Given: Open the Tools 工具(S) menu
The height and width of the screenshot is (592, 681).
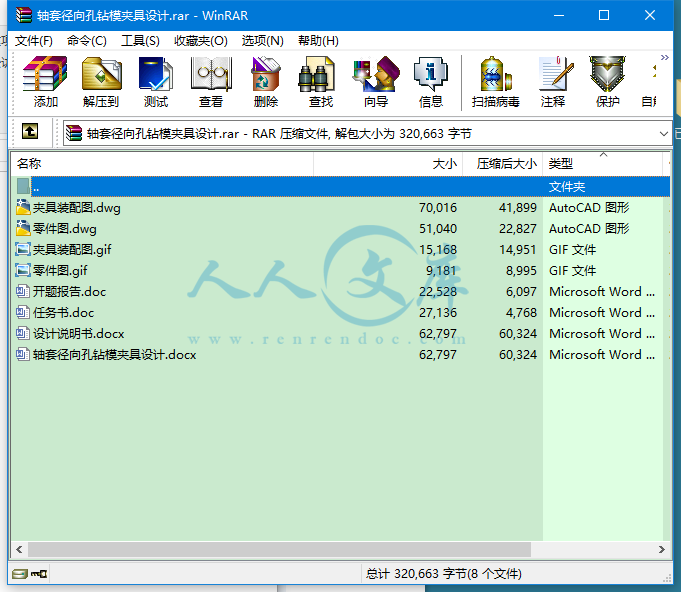Looking at the screenshot, I should [140, 41].
